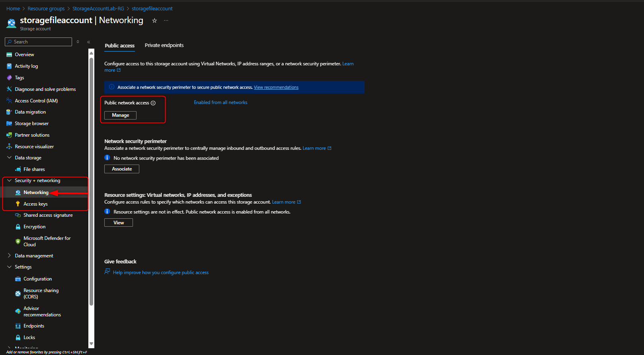
Task: Click the Partner solutions icon
Action: click(x=9, y=135)
